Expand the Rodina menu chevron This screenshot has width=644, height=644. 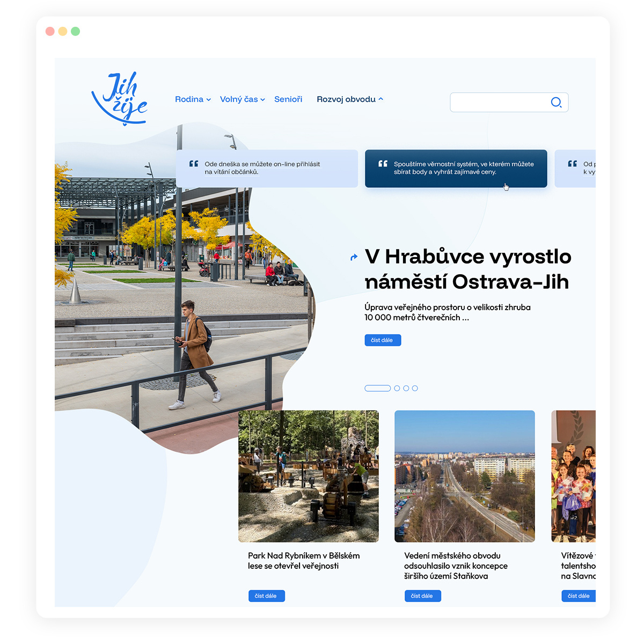click(x=209, y=99)
